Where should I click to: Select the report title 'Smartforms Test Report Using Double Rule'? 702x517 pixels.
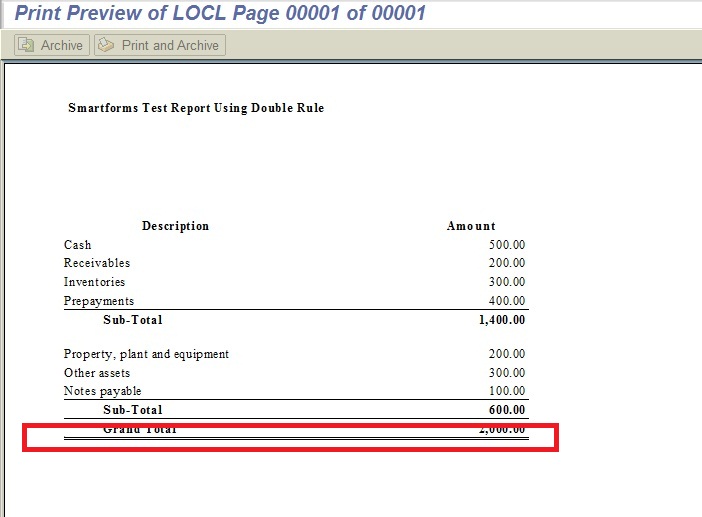pos(196,108)
